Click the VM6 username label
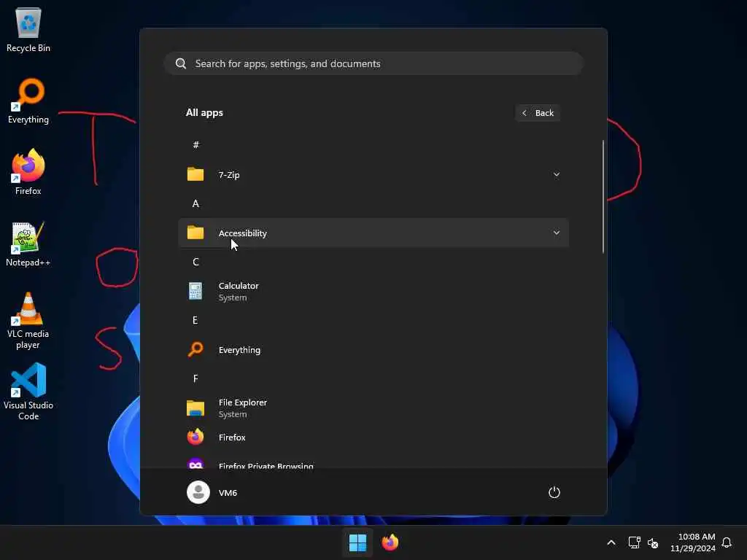This screenshot has width=747, height=560. pos(228,493)
